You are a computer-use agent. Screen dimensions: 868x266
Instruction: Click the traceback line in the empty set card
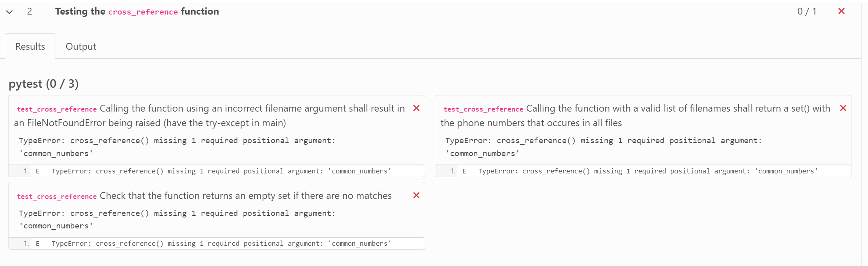point(217,243)
